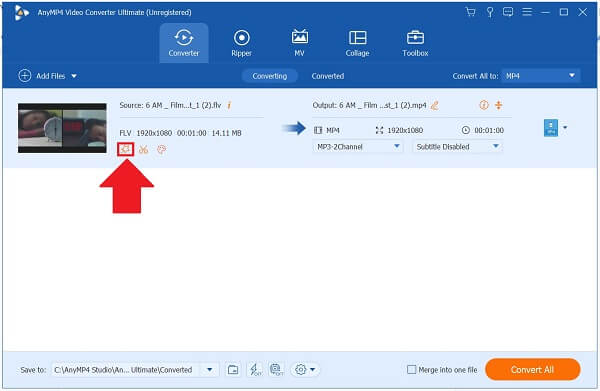This screenshot has width=600, height=391.
Task: Rename output file with pencil icon
Action: click(x=434, y=105)
